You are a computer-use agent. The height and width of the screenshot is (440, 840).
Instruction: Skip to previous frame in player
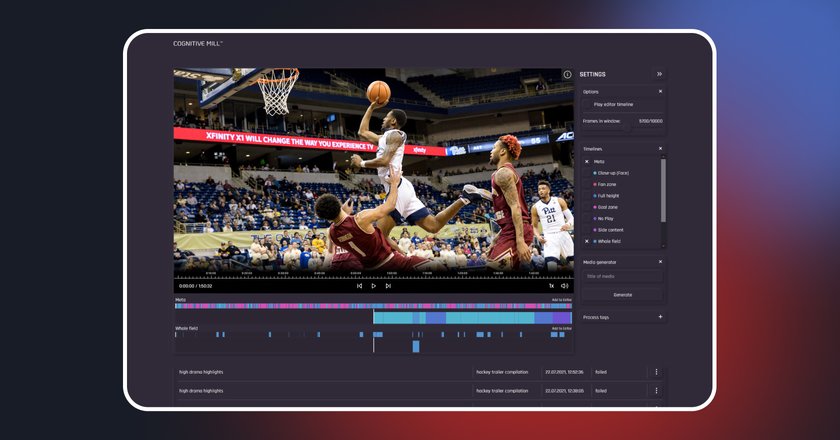tap(359, 286)
